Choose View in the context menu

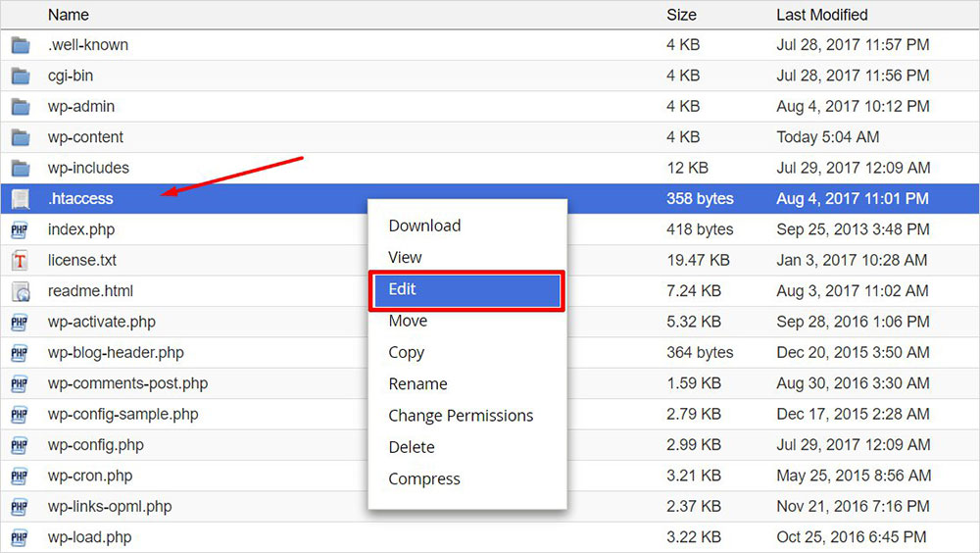coord(405,258)
